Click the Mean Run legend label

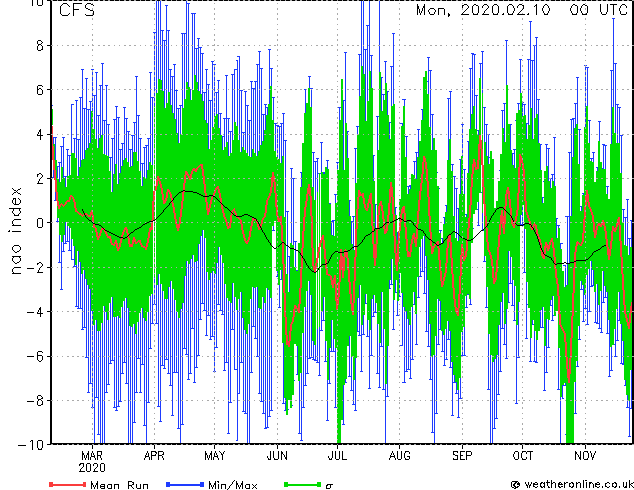[119, 485]
